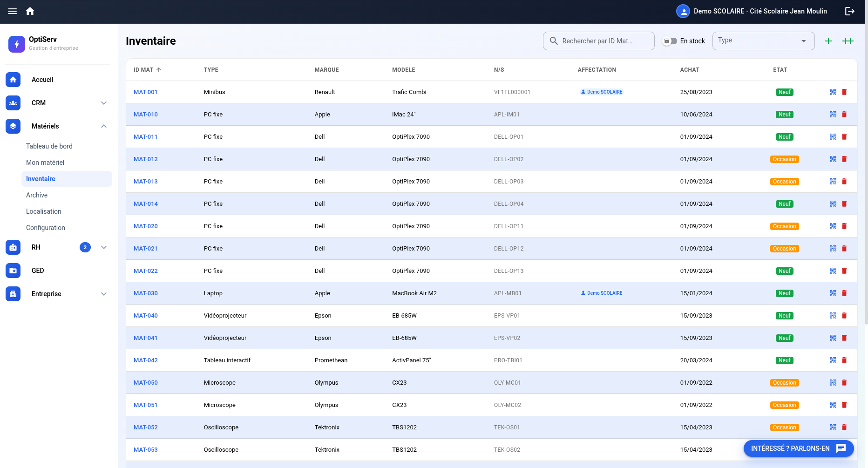The width and height of the screenshot is (868, 468).
Task: Open the hamburger menu icon
Action: pos(13,11)
